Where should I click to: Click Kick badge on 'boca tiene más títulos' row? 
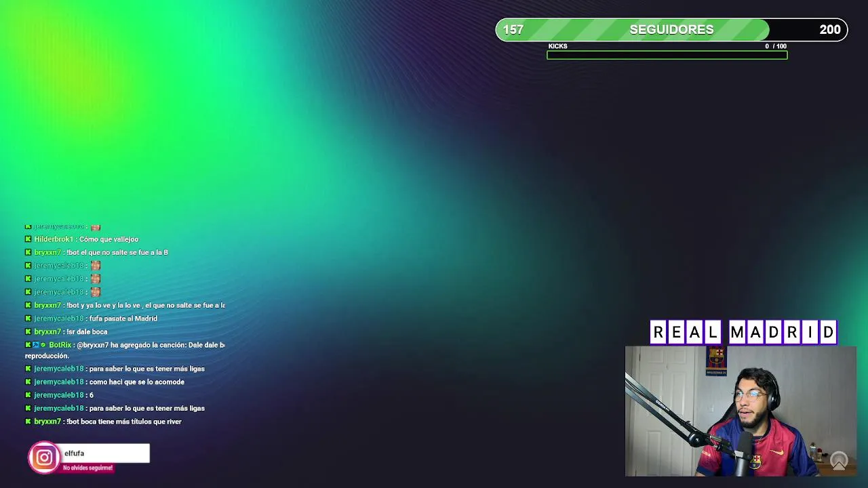tap(28, 422)
